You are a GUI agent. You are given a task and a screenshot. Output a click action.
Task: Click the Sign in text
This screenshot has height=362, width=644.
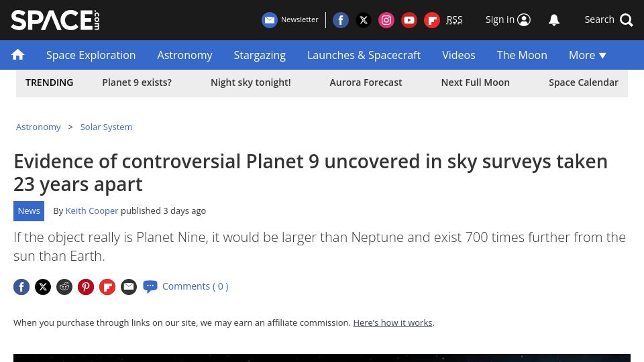[500, 19]
